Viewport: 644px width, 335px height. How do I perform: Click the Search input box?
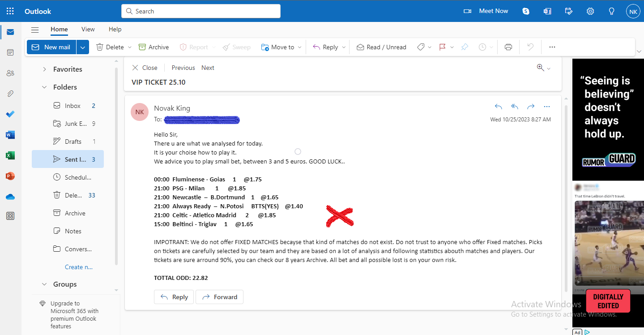(x=201, y=11)
